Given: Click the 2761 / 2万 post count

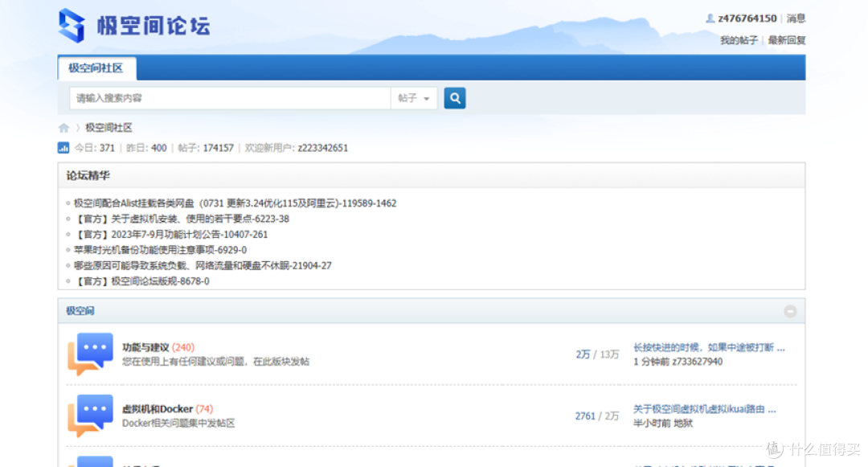Looking at the screenshot, I should [596, 416].
